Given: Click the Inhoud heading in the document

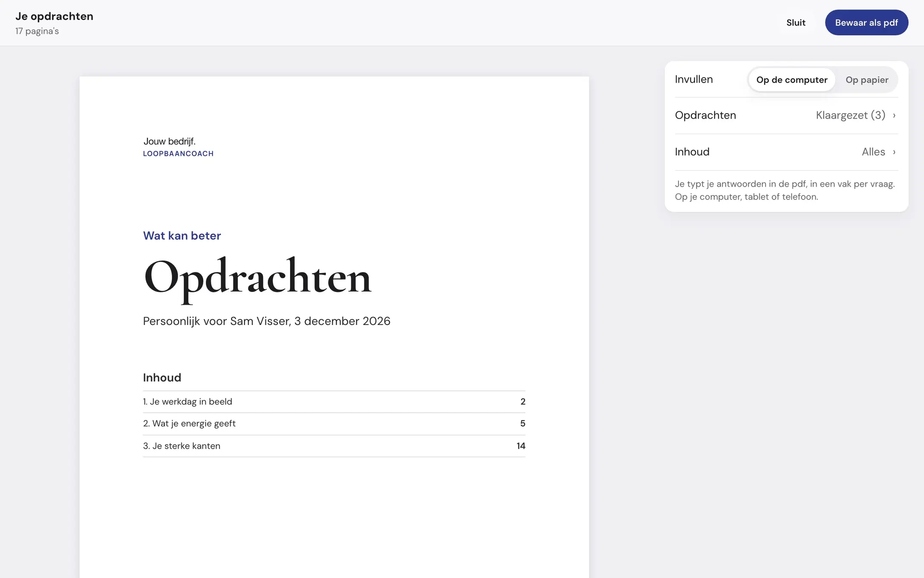Looking at the screenshot, I should point(162,378).
